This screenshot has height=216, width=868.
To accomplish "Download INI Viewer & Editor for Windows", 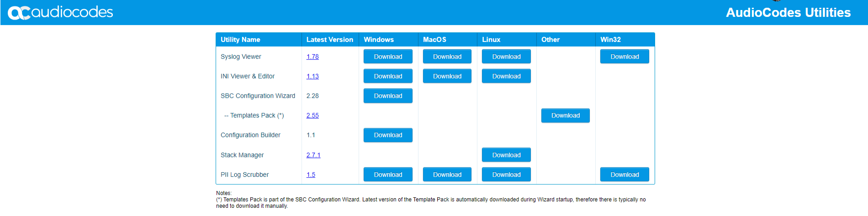I will pyautogui.click(x=388, y=76).
